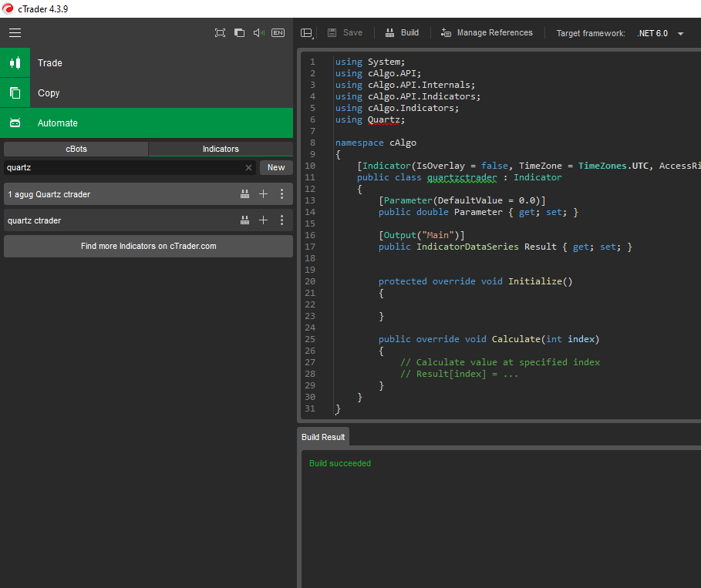Click the Manage References icon

tap(446, 32)
